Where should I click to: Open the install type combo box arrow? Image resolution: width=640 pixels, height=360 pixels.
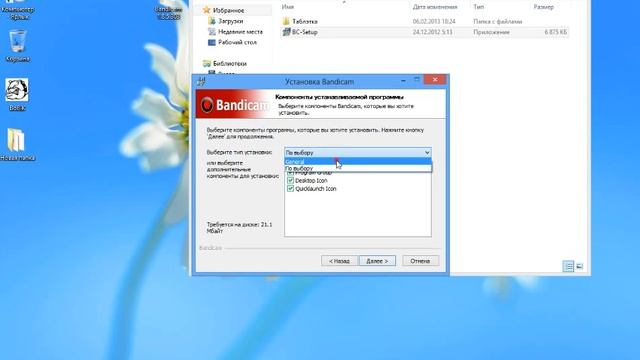427,152
